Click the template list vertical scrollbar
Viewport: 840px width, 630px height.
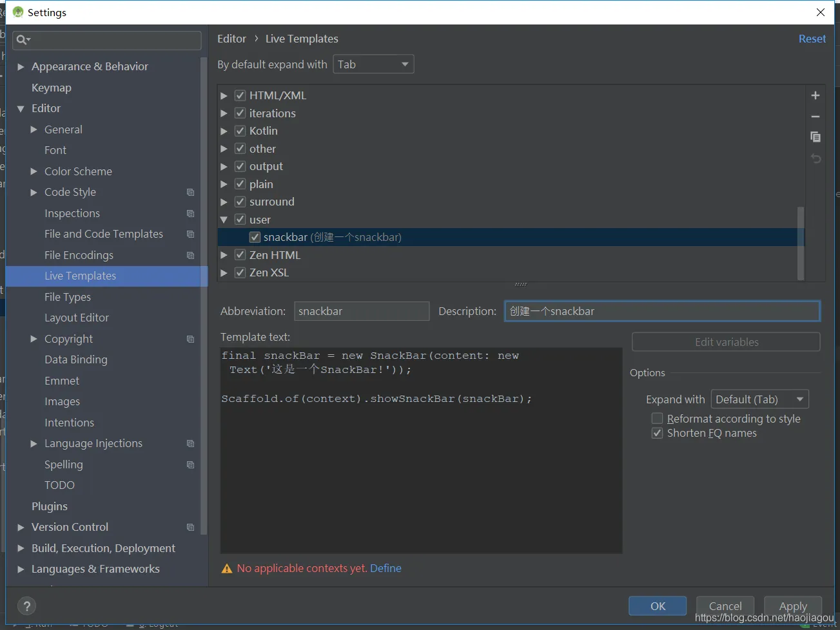tap(801, 243)
